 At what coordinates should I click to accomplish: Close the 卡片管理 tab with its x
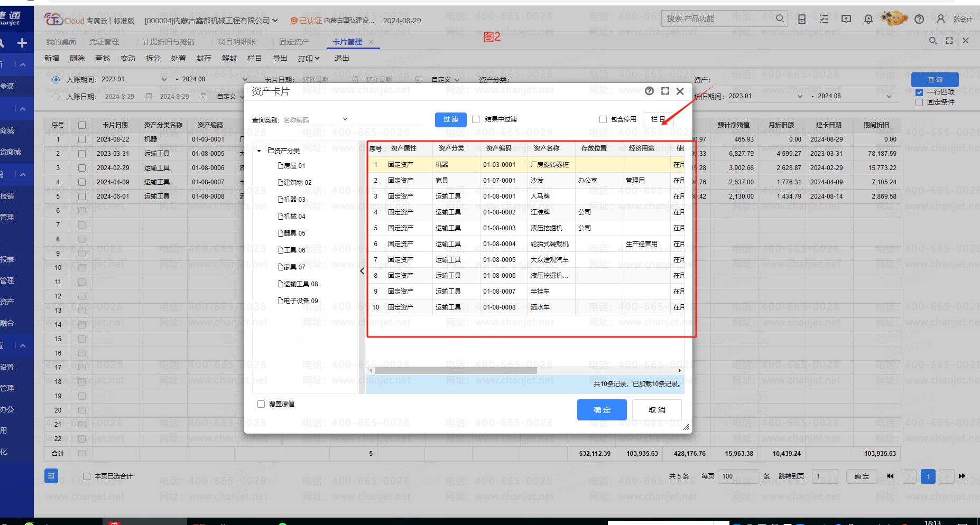pos(371,42)
